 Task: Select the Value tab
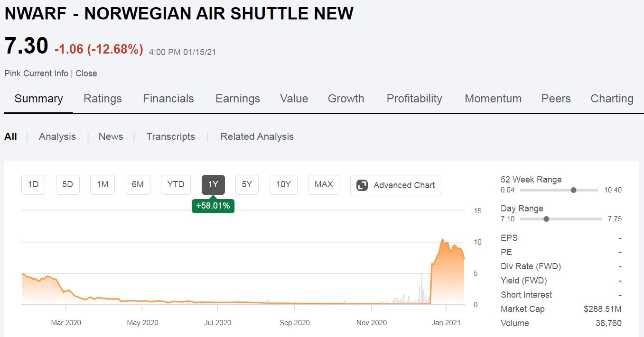[x=294, y=99]
